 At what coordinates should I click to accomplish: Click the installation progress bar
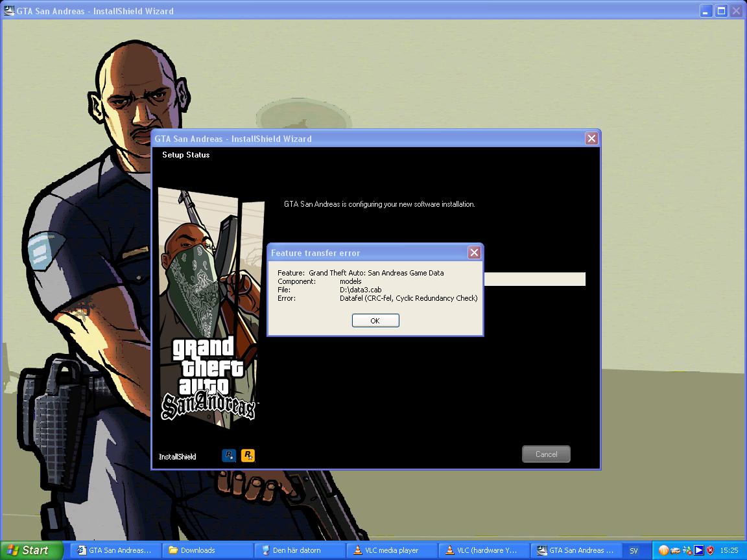534,279
